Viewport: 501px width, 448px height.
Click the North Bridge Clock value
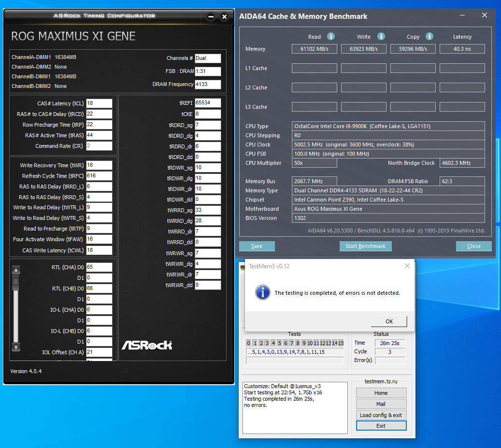click(x=462, y=163)
